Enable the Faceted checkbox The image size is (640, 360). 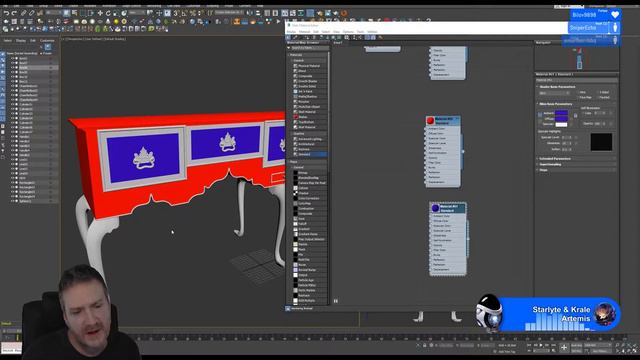(x=597, y=98)
